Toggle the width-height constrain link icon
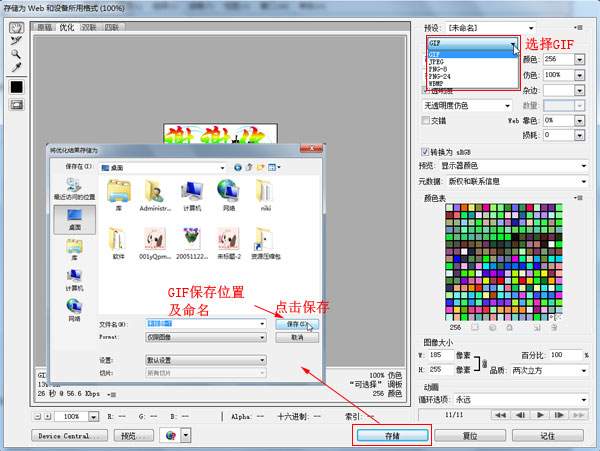Viewport: 600px width, 451px height. pos(484,363)
